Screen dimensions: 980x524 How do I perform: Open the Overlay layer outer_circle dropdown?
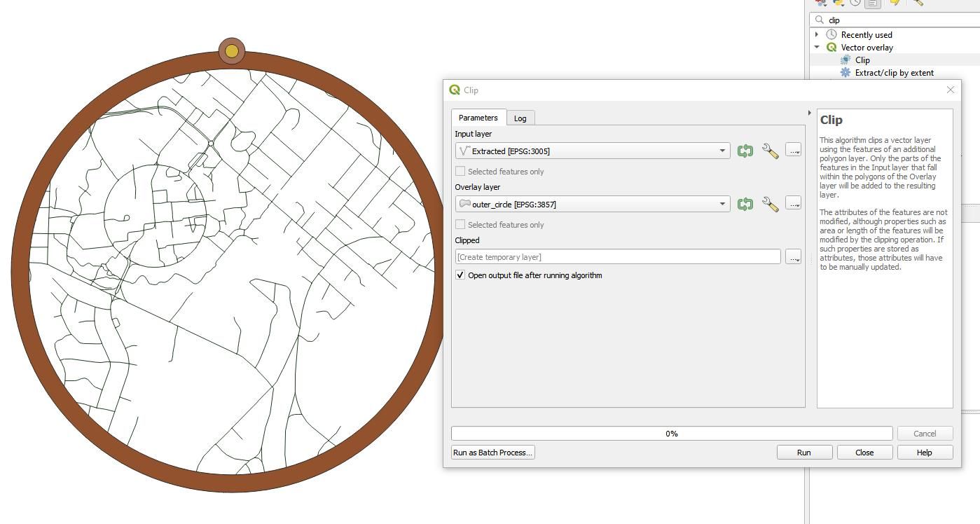(593, 204)
